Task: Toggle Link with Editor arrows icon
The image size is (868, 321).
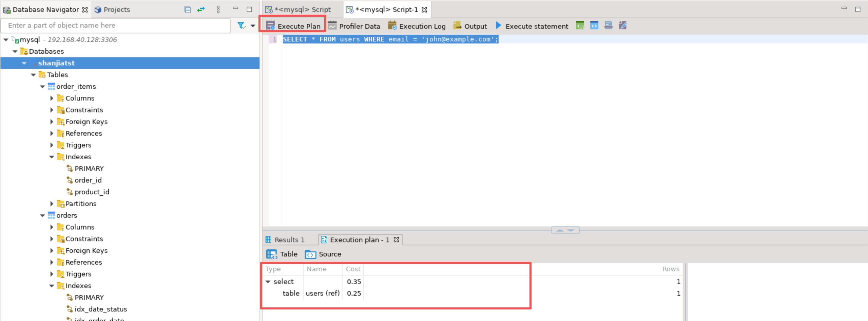Action: pos(201,10)
